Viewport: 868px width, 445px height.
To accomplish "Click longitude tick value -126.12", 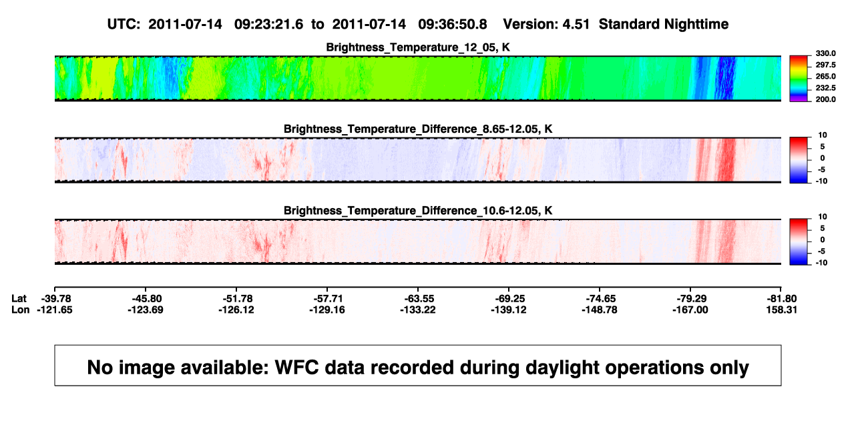I will [x=236, y=310].
